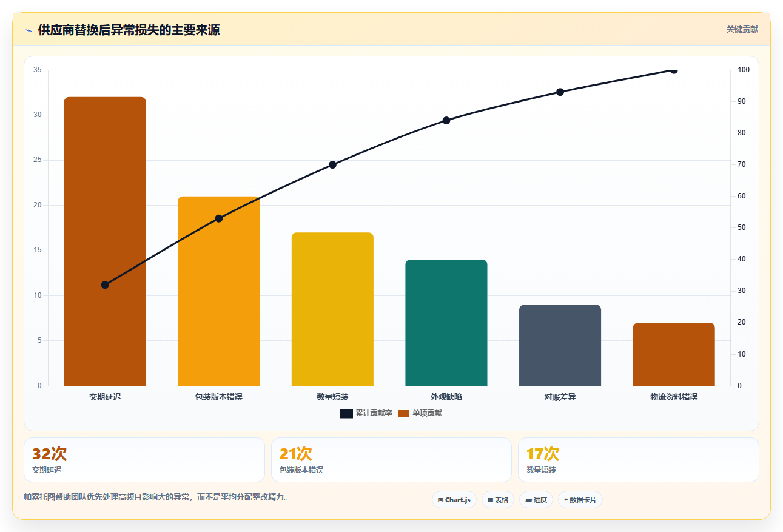Click the 关键贡献 label in header
Viewport: 783px width, 532px height.
click(x=742, y=29)
